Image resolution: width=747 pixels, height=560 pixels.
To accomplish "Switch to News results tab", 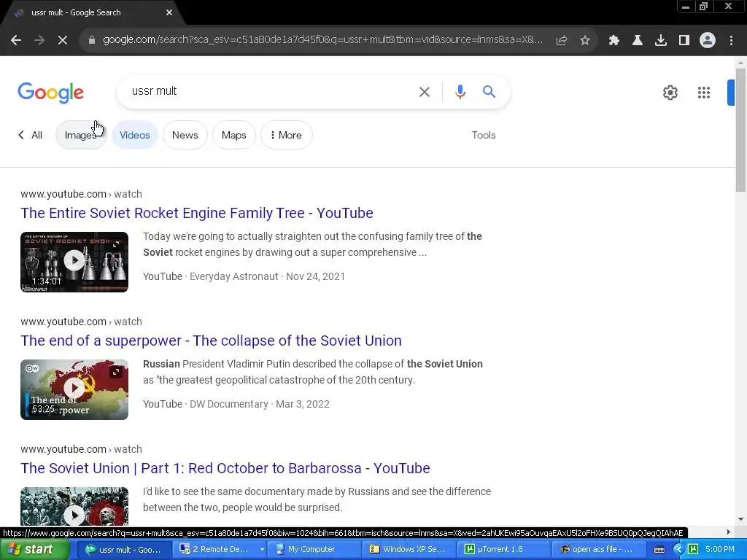I will (x=185, y=135).
